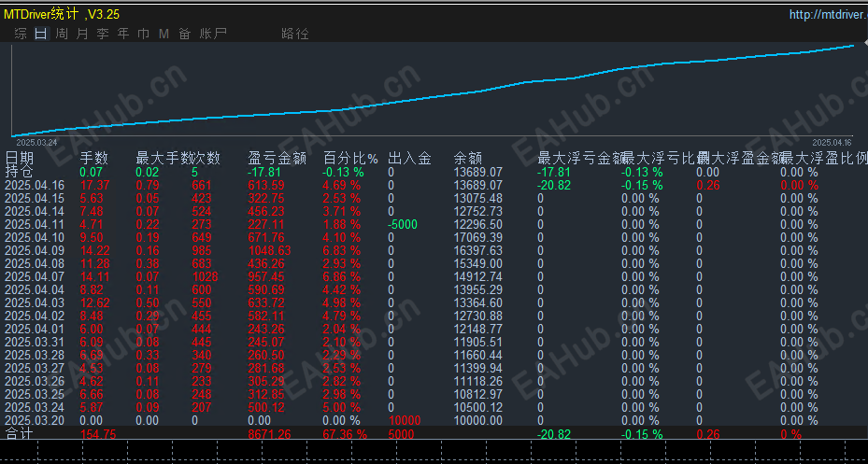
Task: Select the 2025.03.20 date row
Action: [x=35, y=421]
